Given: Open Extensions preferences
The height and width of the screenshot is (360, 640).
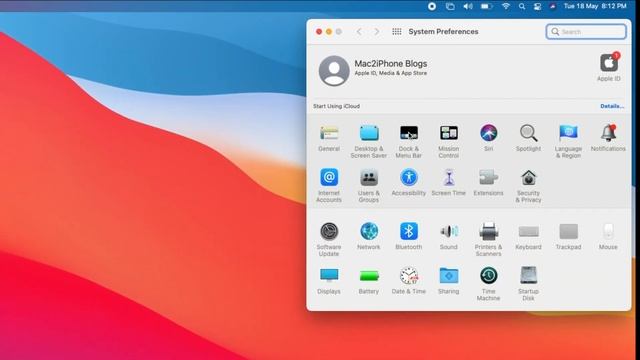Looking at the screenshot, I should click(489, 182).
